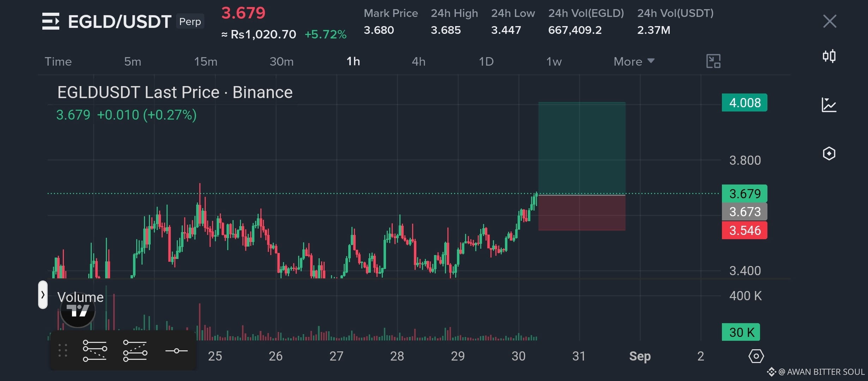This screenshot has height=381, width=868.
Task: Click the 24h High value 3.685
Action: [x=446, y=30]
